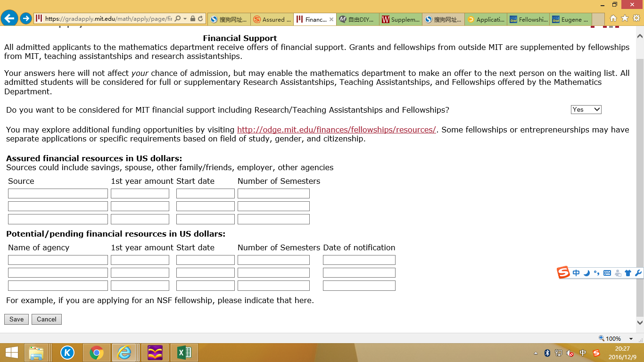Click the third Name of agency field

[x=58, y=285]
